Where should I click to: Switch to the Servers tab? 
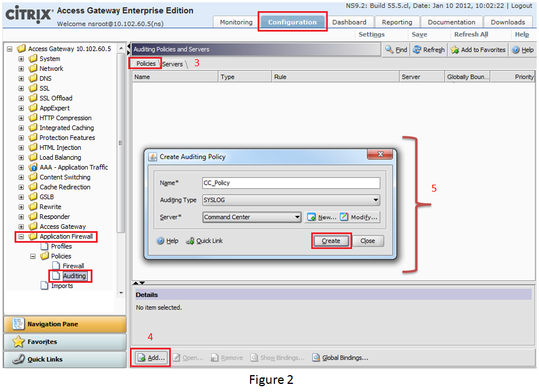click(x=172, y=64)
